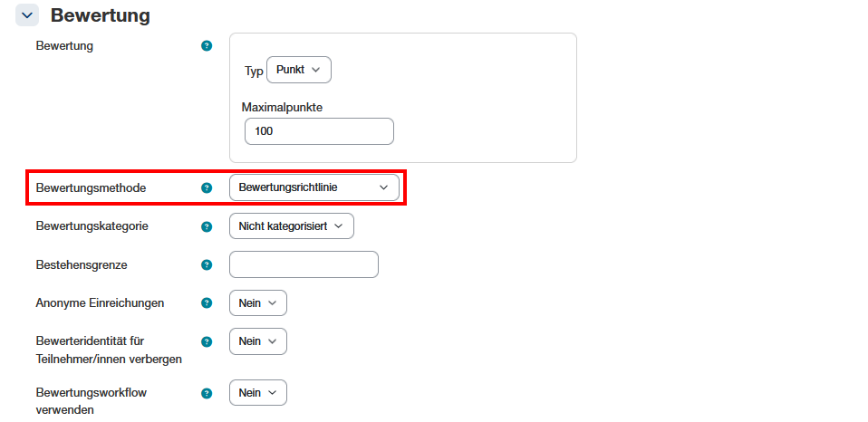Screen dimensions: 868x422
Task: Show help for Bewertungskategorie
Action: click(x=207, y=226)
